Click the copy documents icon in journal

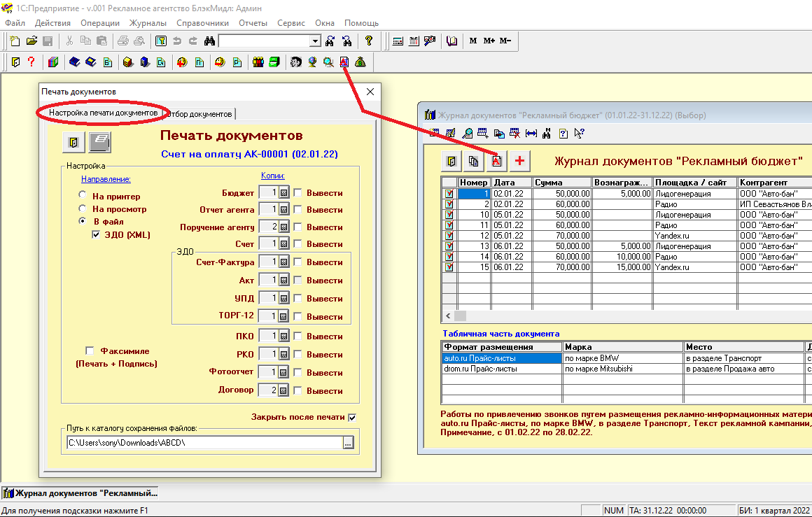474,161
